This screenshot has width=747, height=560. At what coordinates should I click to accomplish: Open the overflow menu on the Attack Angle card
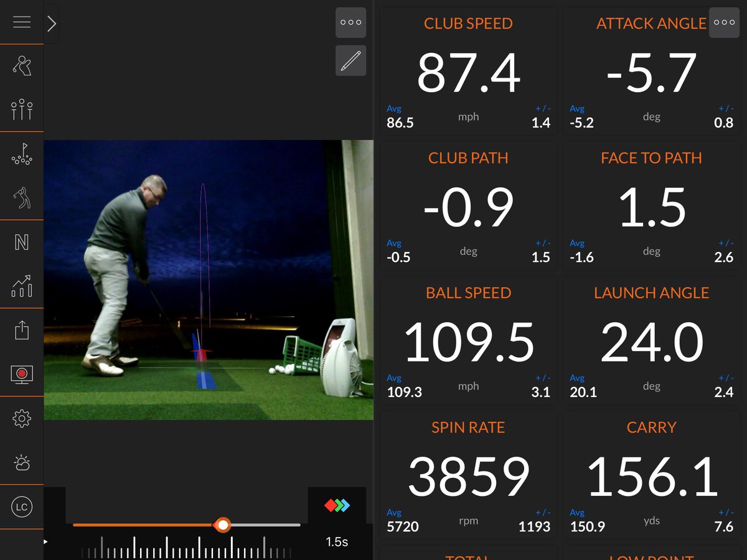point(724,22)
